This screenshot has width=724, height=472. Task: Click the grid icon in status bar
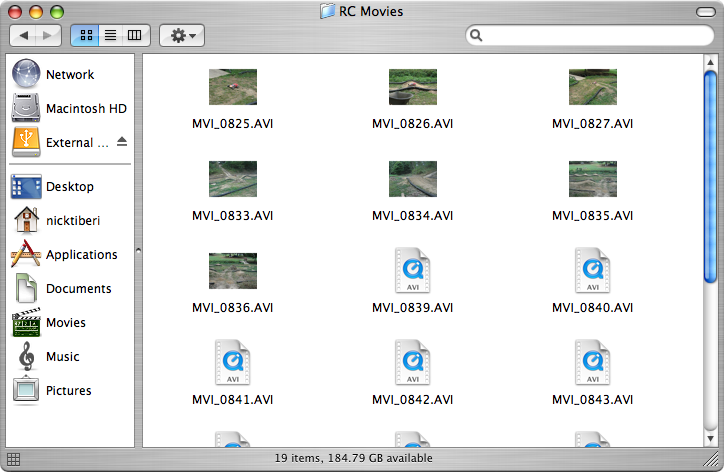[x=13, y=460]
